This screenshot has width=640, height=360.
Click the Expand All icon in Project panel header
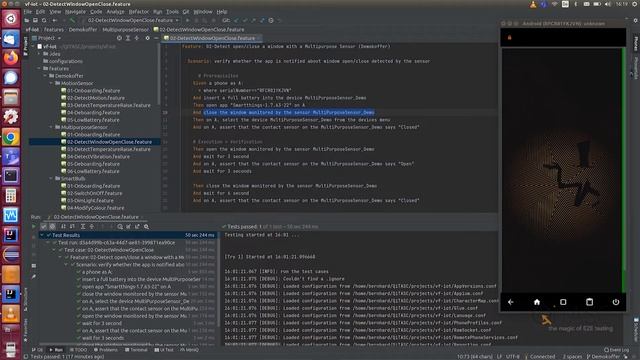tap(128, 38)
